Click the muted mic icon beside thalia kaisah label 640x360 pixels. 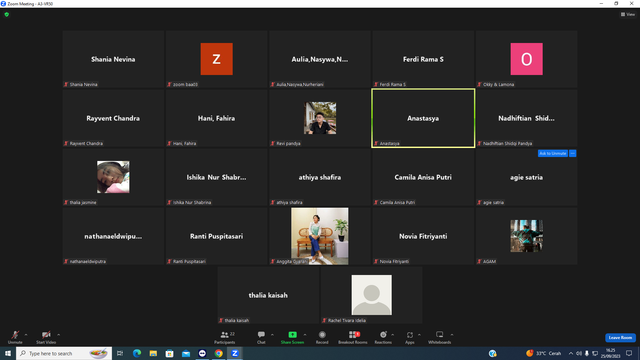click(221, 320)
